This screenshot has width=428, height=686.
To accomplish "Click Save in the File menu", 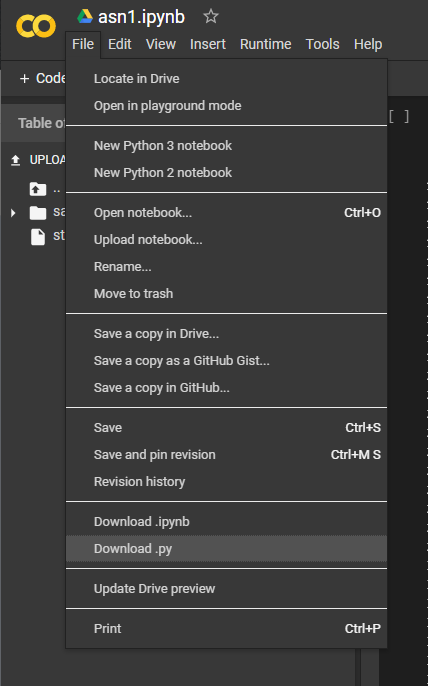I will [226, 428].
